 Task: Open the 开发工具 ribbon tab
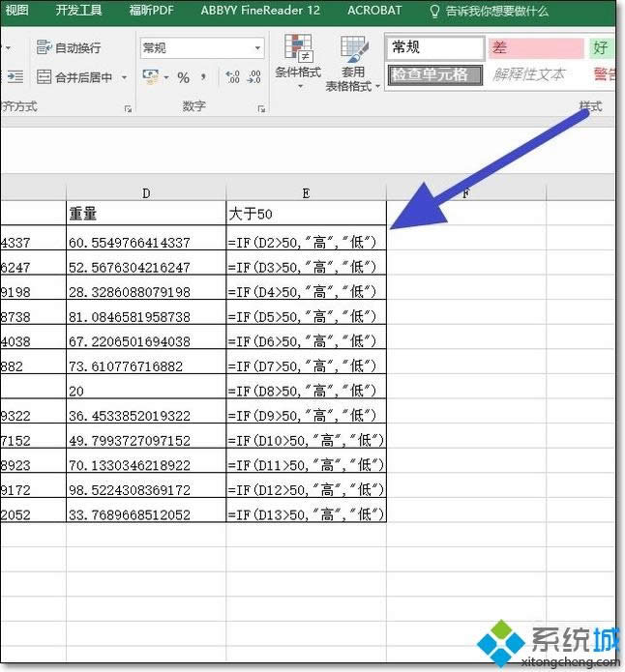point(78,11)
